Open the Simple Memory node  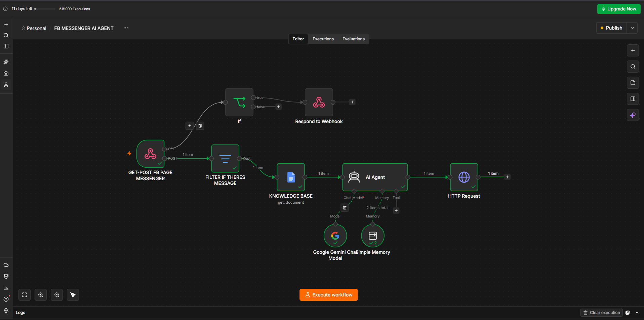[x=373, y=236]
